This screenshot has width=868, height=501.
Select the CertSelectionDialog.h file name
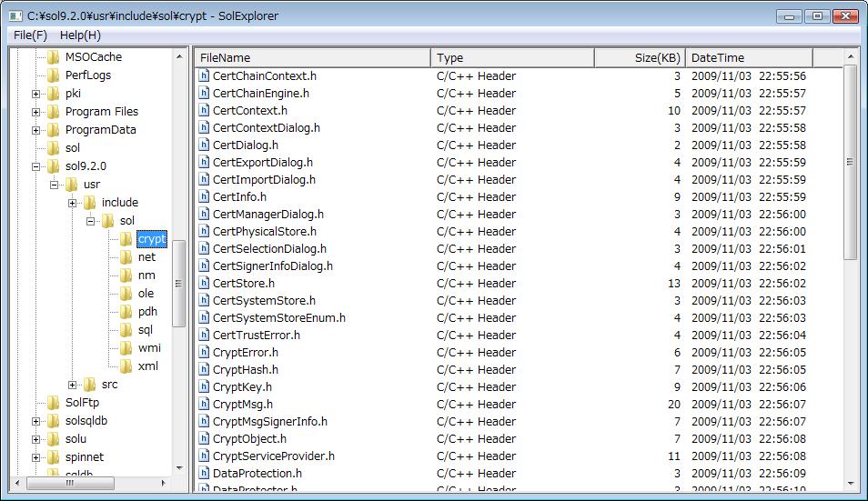click(x=269, y=249)
